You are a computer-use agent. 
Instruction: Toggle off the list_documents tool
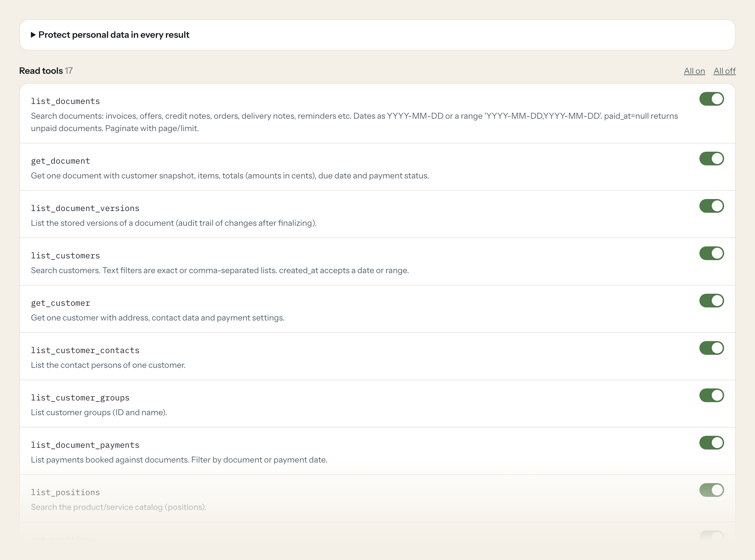(x=712, y=99)
